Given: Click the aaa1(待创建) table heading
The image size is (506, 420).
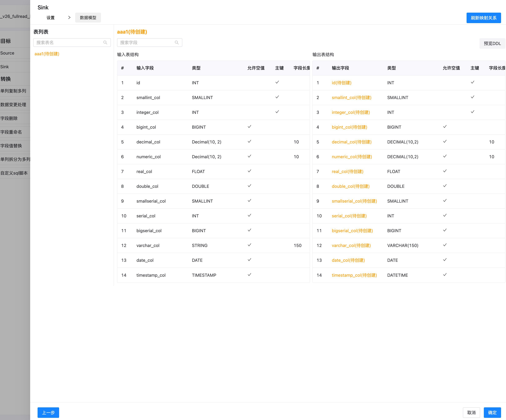Looking at the screenshot, I should (132, 32).
